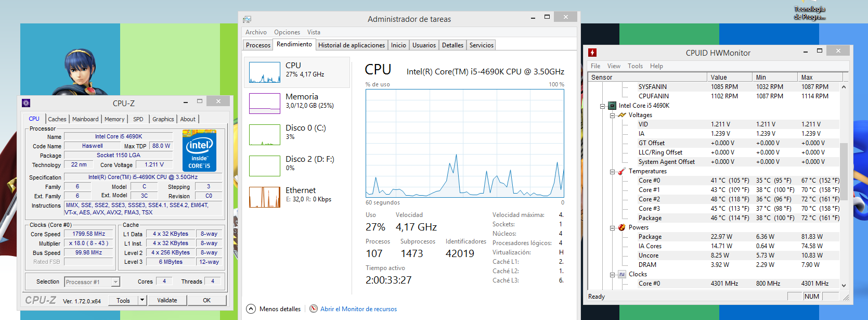Switch to the Caches tab in CPU-Z

57,119
